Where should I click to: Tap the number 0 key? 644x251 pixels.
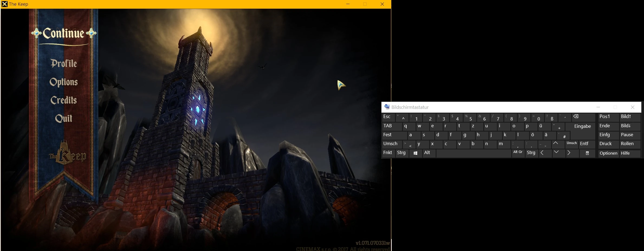tap(538, 118)
